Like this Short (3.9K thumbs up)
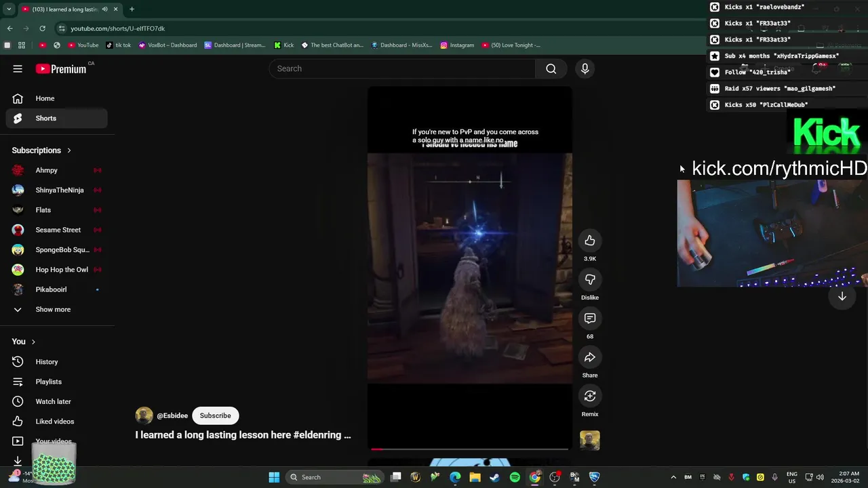 pos(590,241)
